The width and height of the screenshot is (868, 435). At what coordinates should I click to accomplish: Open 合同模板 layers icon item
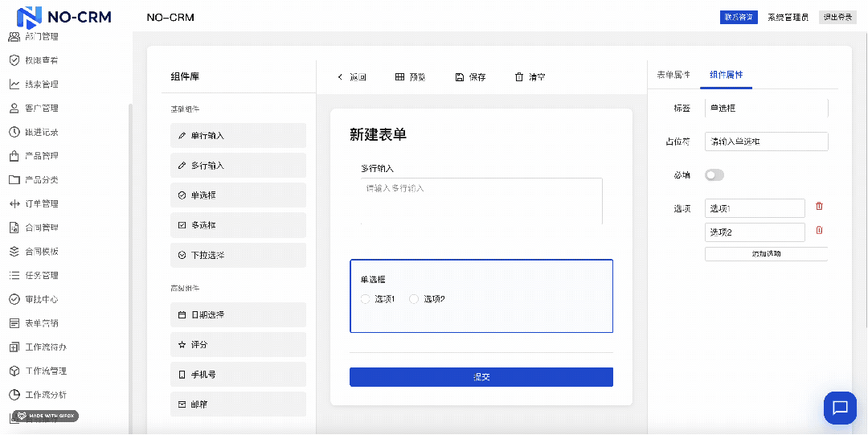click(x=34, y=251)
